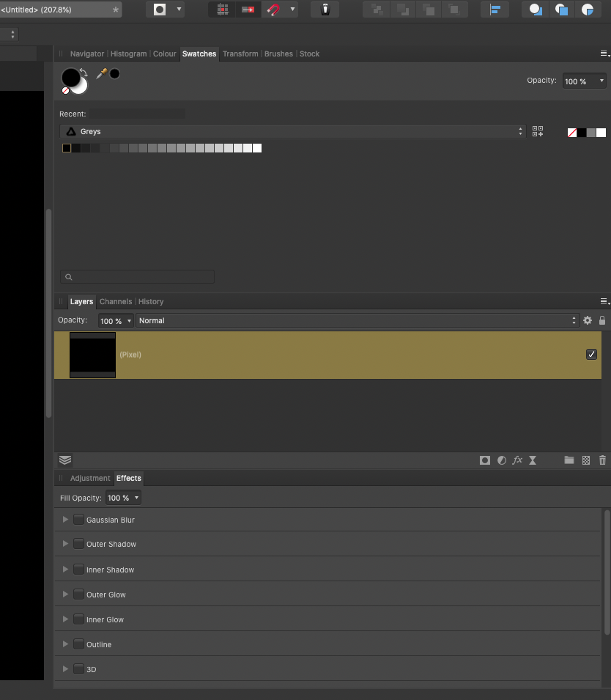Viewport: 611px width, 700px height.
Task: Toggle the grid display icon
Action: (x=222, y=10)
